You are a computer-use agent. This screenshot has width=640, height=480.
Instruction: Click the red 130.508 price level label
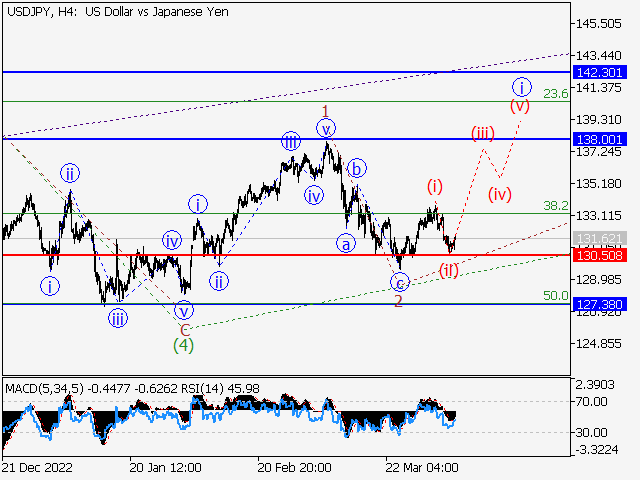(x=600, y=256)
